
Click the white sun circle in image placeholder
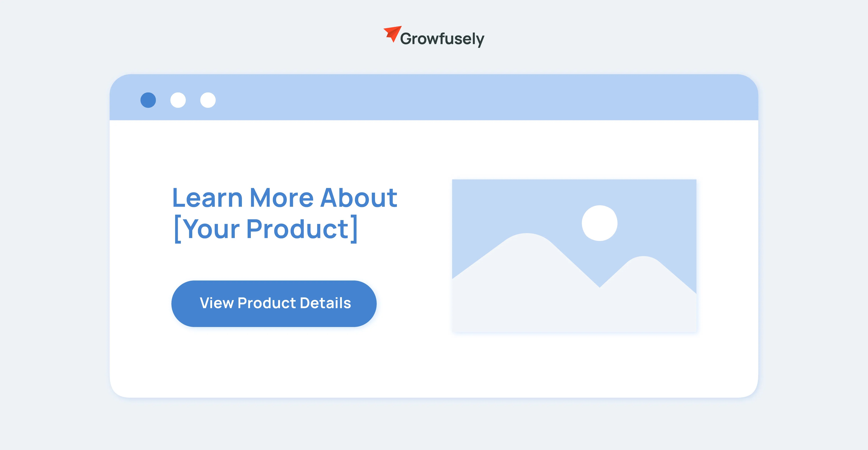point(599,223)
